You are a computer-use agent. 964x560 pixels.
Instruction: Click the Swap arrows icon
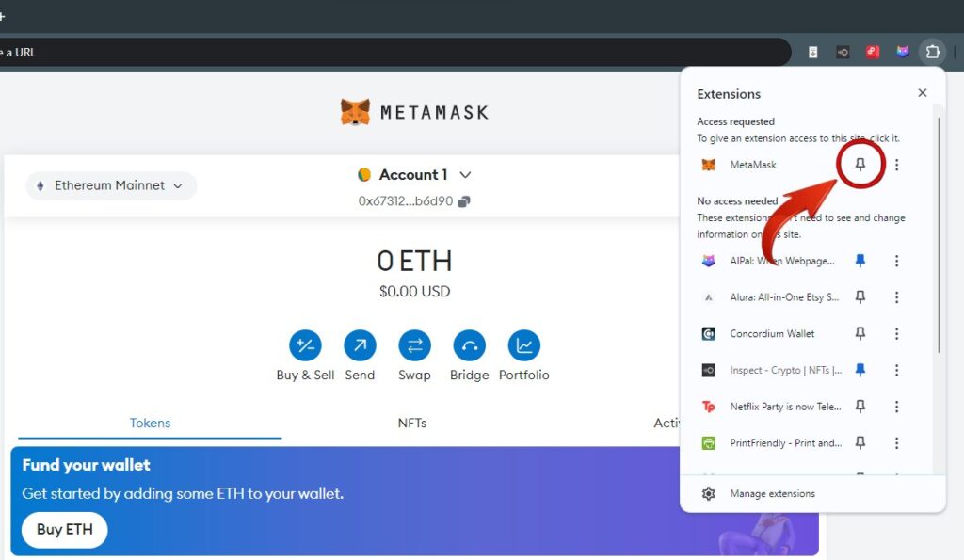coord(414,345)
